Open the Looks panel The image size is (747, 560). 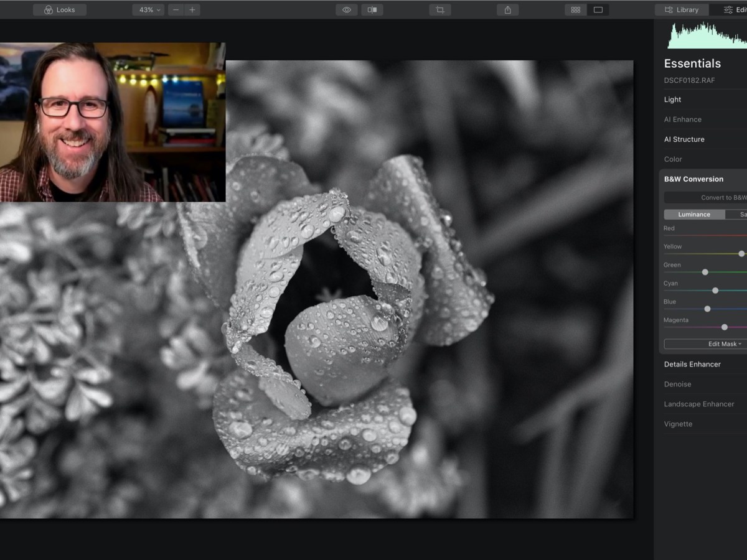pos(60,10)
